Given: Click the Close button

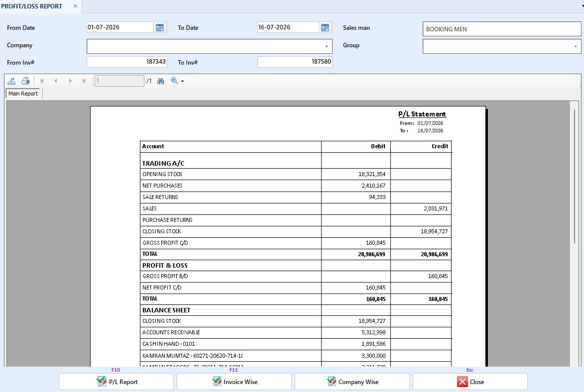Looking at the screenshot, I should point(470,382).
